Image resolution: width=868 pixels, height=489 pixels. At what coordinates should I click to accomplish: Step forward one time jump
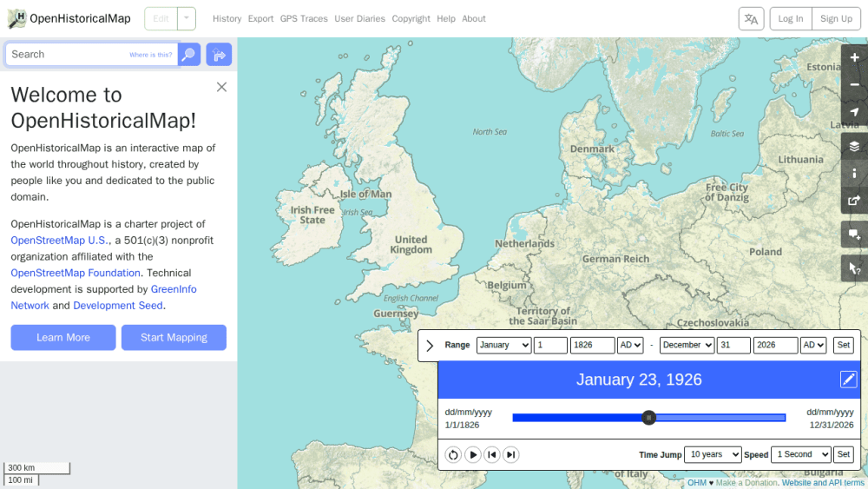pos(511,454)
